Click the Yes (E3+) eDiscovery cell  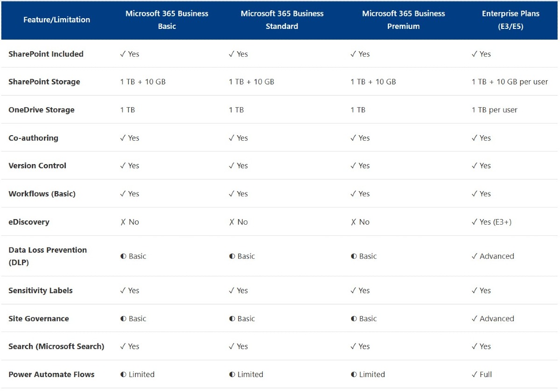pos(491,222)
